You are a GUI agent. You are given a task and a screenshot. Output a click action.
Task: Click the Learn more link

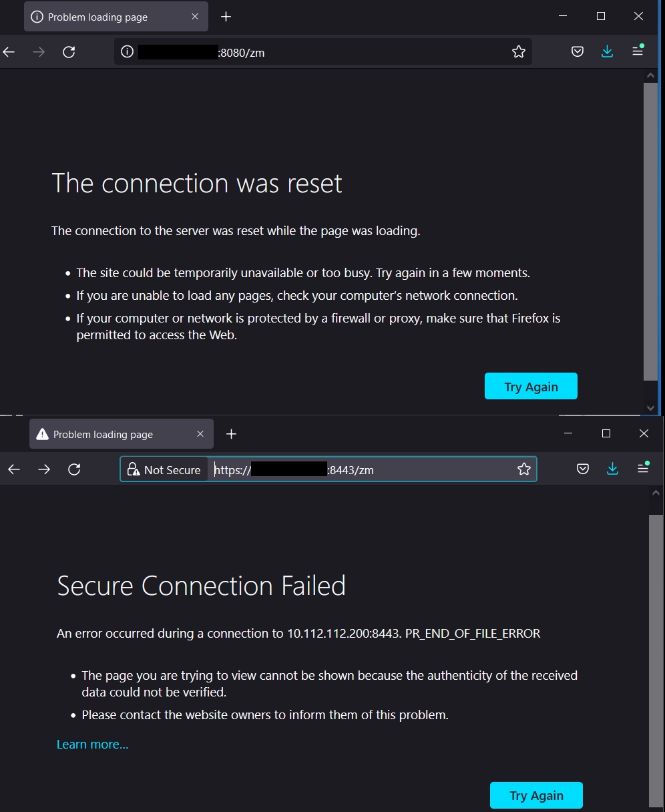(x=92, y=745)
